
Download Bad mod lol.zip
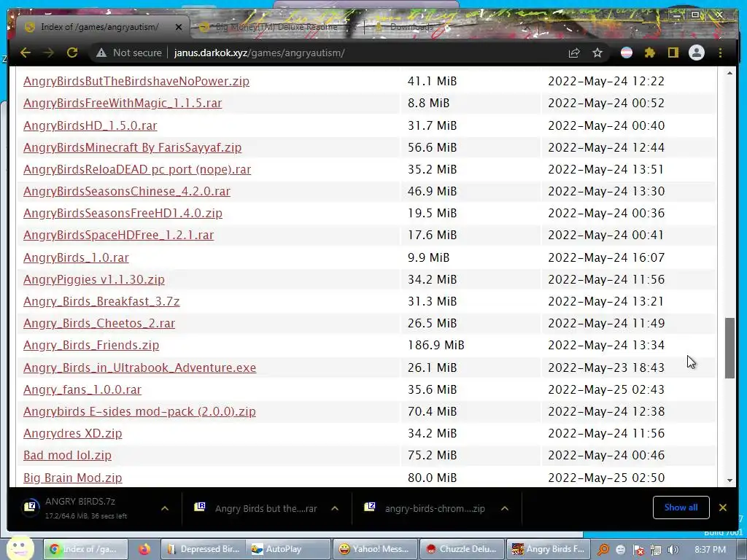(x=67, y=455)
